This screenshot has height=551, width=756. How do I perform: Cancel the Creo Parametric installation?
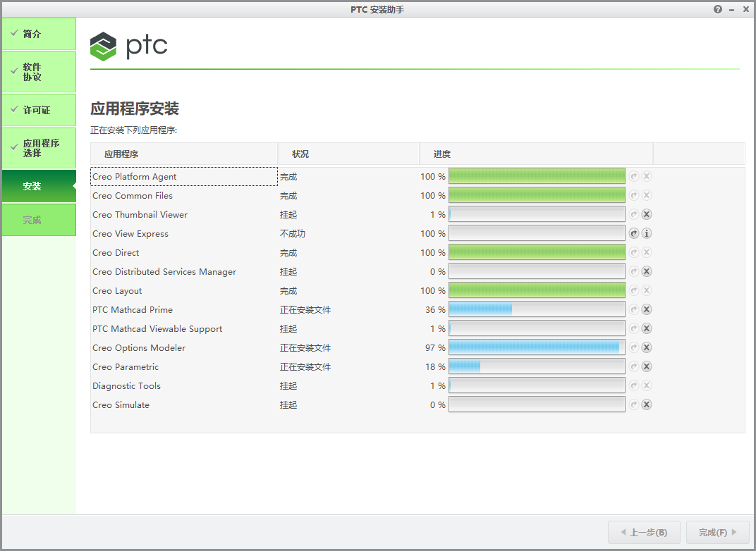coord(647,366)
